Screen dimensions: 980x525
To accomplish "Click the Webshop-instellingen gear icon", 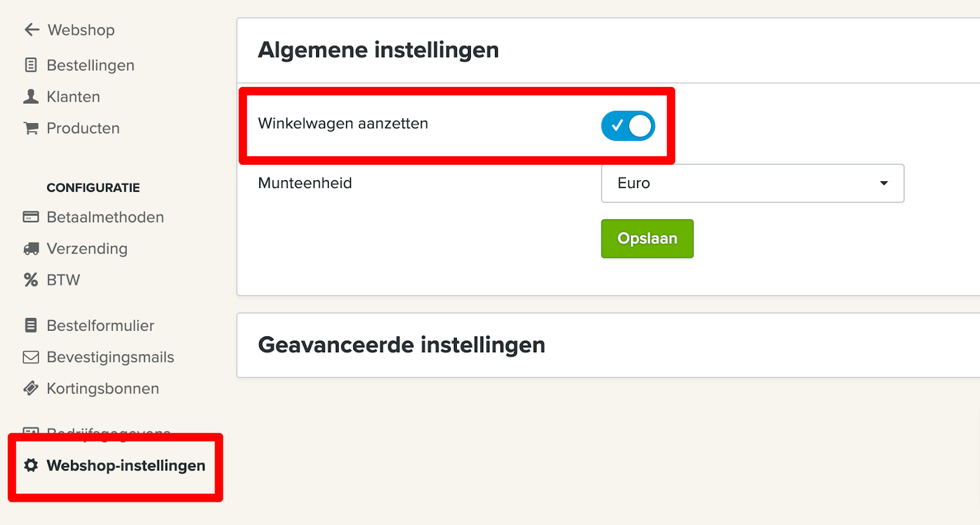I will (31, 465).
